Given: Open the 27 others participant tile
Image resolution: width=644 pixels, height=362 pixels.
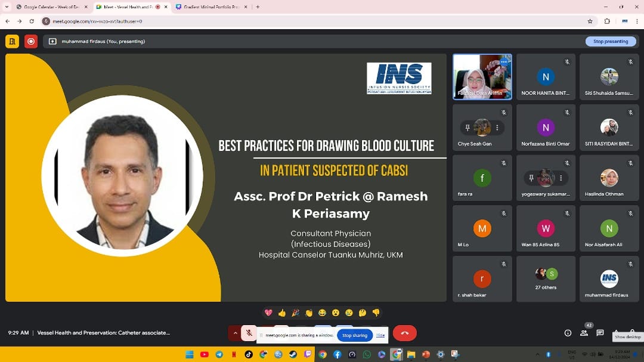Looking at the screenshot, I should point(546,279).
